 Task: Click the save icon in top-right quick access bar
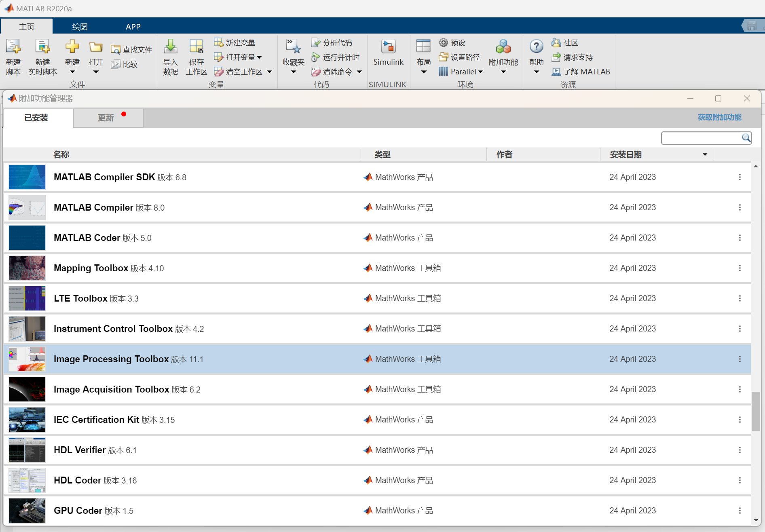752,26
